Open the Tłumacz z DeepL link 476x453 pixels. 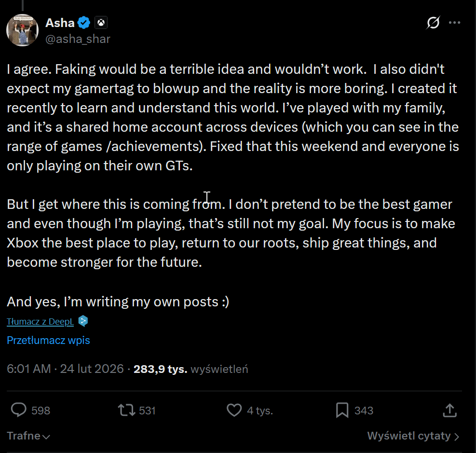pos(40,322)
